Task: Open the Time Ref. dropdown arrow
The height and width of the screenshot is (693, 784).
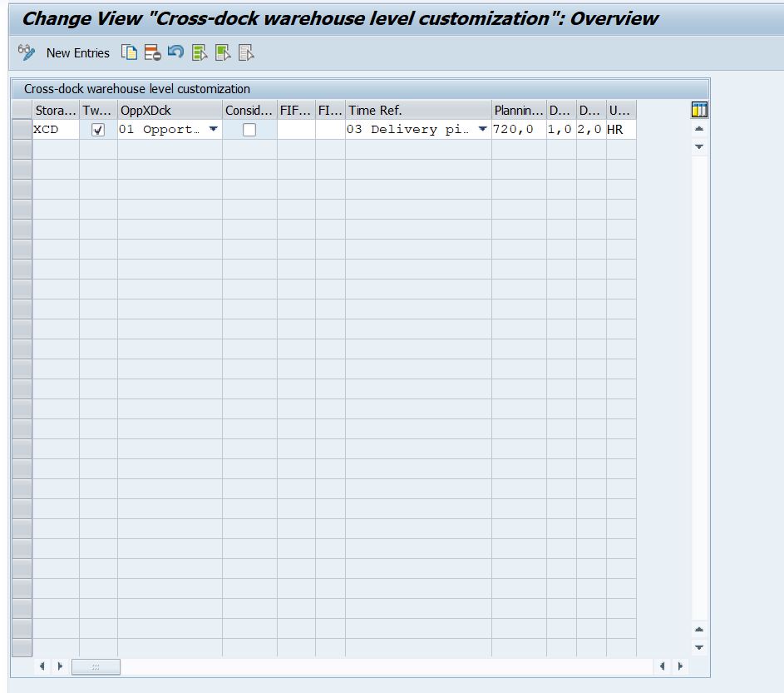Action: coord(482,129)
